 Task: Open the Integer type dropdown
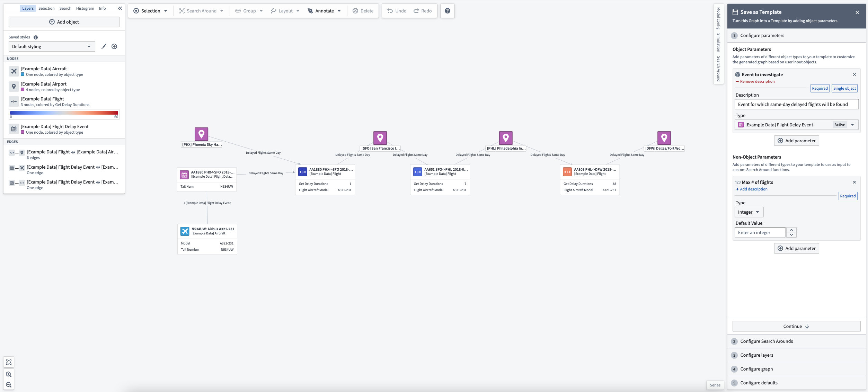coord(749,212)
